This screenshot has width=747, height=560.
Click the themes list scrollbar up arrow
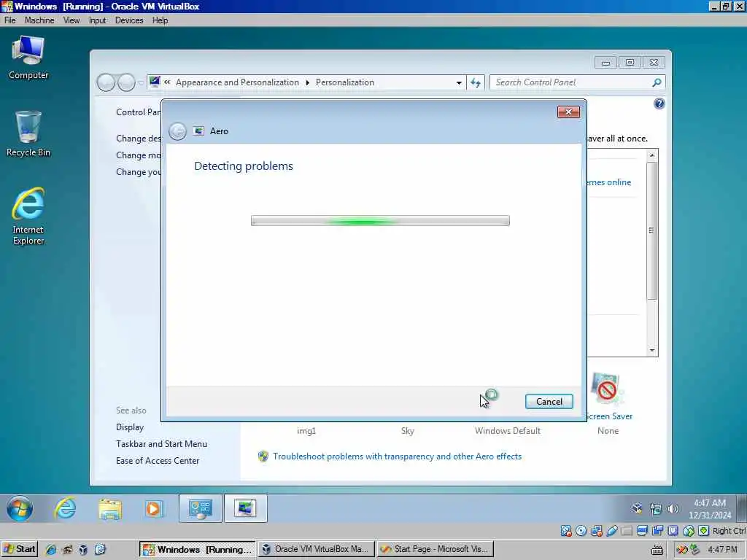click(x=651, y=155)
